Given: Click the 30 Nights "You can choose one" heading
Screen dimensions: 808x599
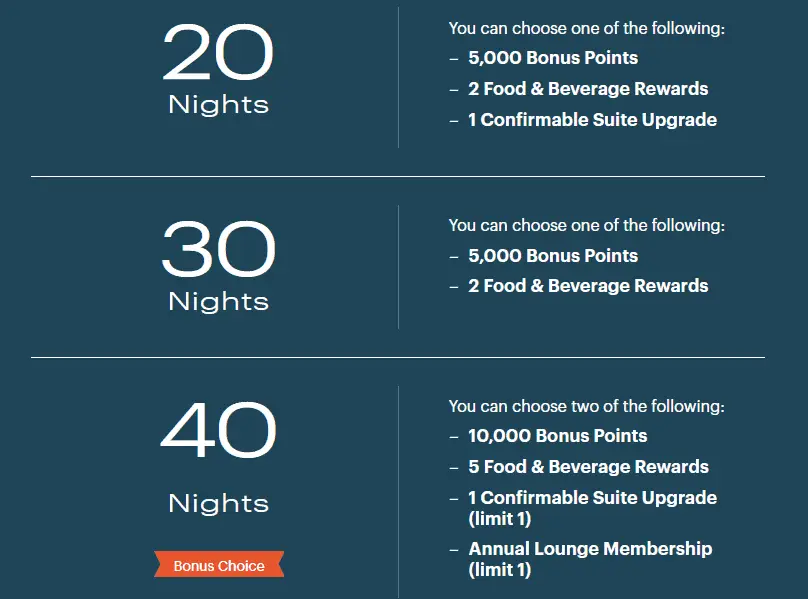Looking at the screenshot, I should [x=586, y=226].
